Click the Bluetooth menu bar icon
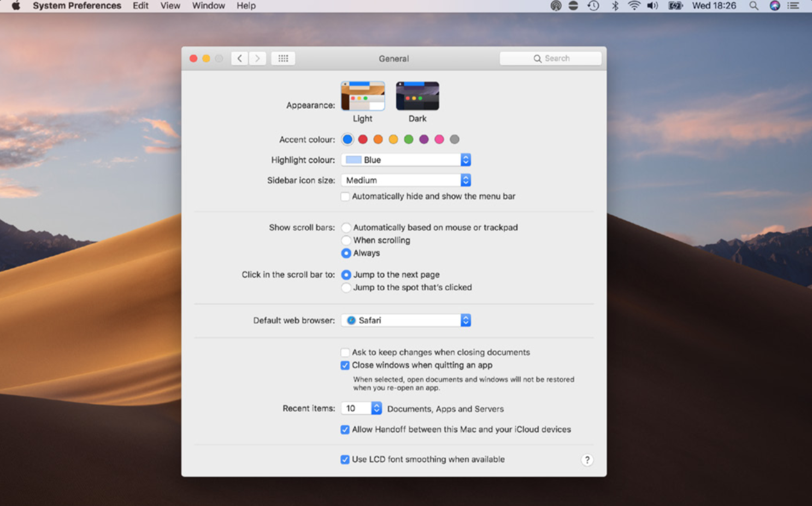This screenshot has height=506, width=812. pos(615,6)
